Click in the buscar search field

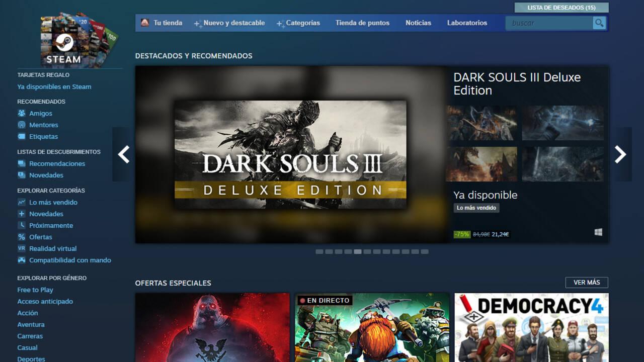pos(549,23)
